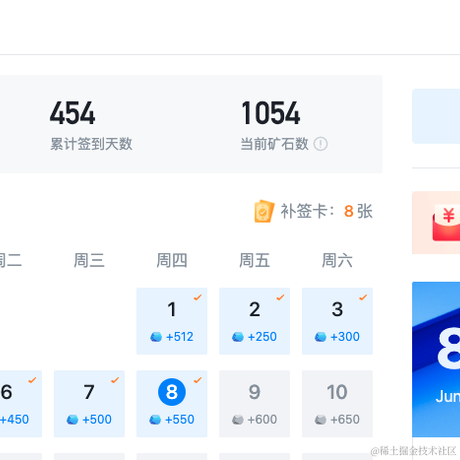Click the orange checkmark on day 7
The height and width of the screenshot is (460, 460).
click(x=115, y=380)
